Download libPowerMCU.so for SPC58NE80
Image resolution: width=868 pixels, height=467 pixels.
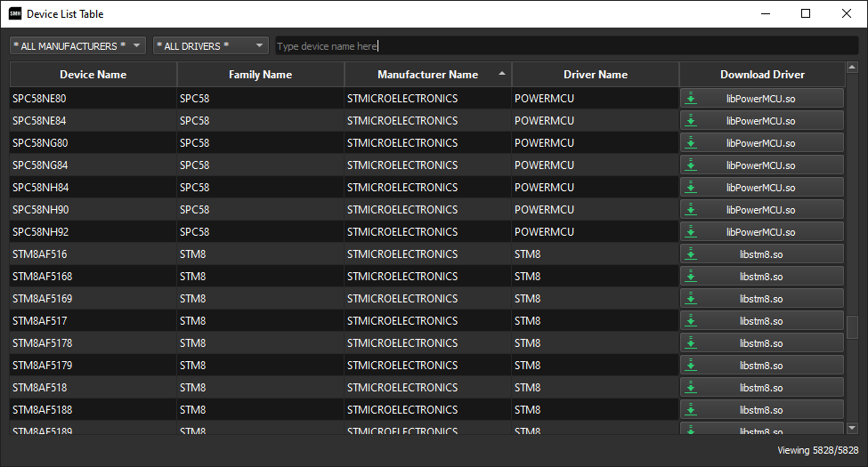pyautogui.click(x=762, y=99)
